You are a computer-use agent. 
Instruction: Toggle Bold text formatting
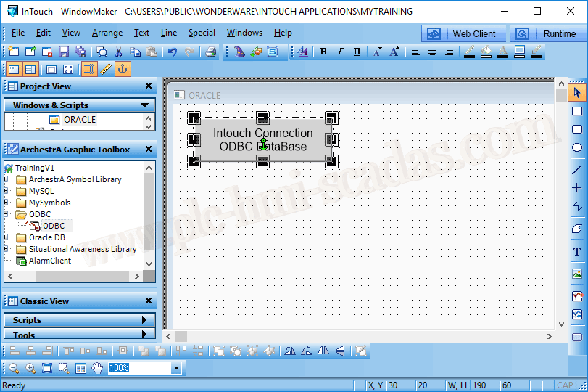323,52
